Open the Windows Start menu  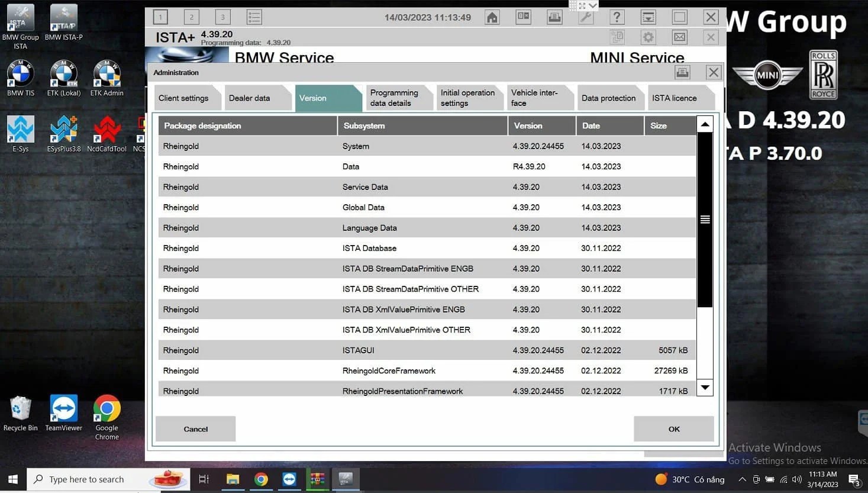pyautogui.click(x=13, y=479)
